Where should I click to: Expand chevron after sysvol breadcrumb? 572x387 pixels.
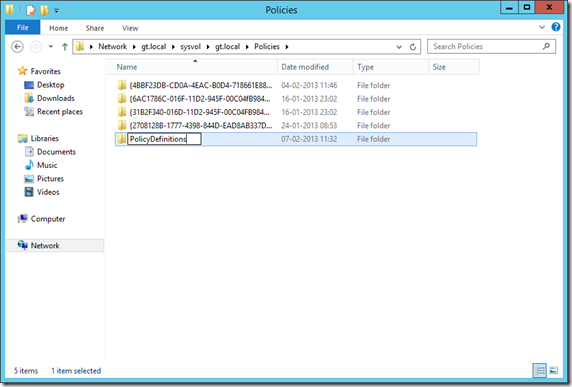point(208,47)
